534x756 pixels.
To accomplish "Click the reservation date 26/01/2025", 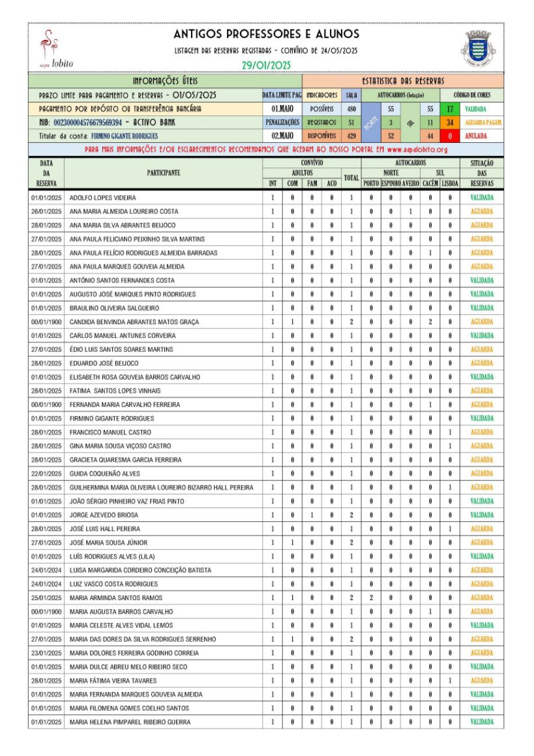I will coord(46,211).
